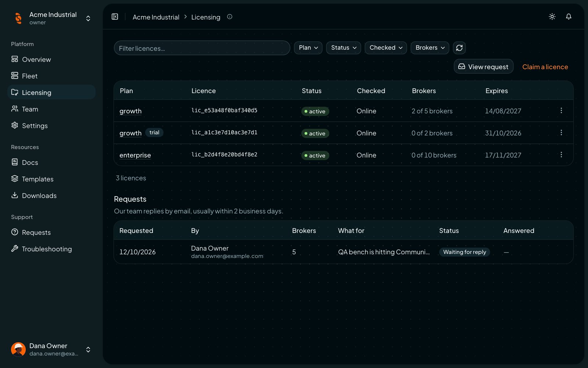
Task: Click the Dana Owner avatar image
Action: (x=18, y=350)
